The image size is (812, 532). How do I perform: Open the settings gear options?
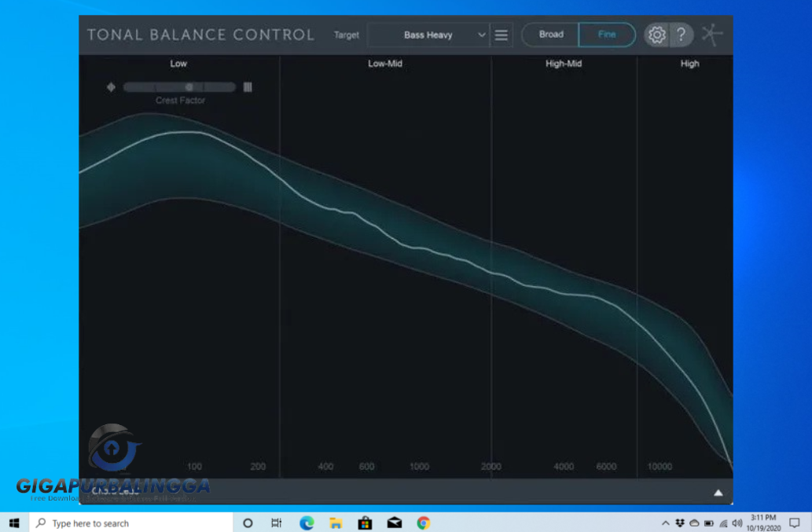click(656, 35)
